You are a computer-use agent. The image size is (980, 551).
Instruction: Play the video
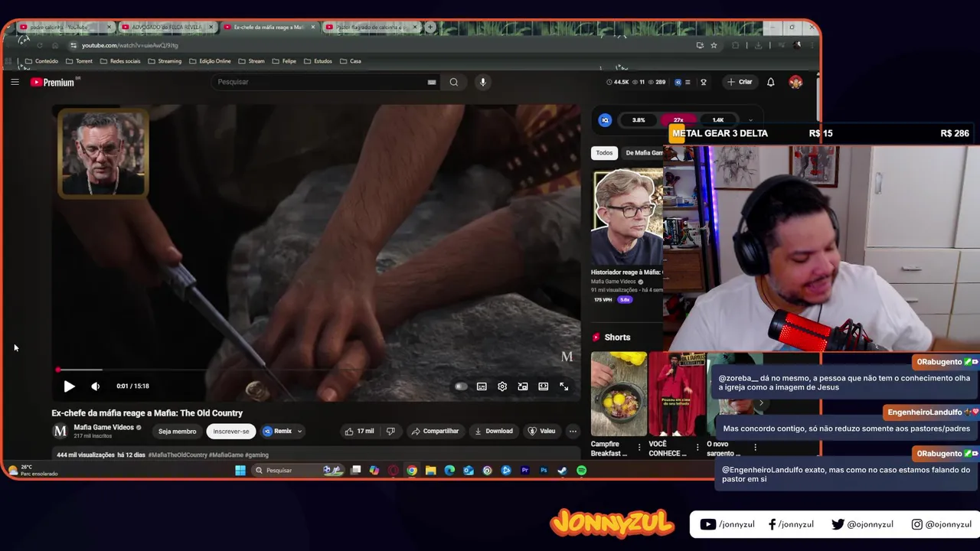pos(69,386)
